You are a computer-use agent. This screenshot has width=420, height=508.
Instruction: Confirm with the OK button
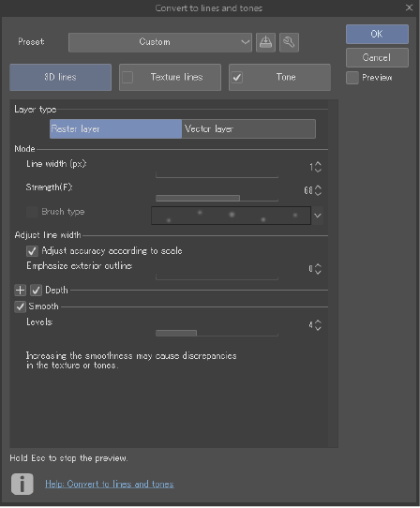click(x=377, y=34)
